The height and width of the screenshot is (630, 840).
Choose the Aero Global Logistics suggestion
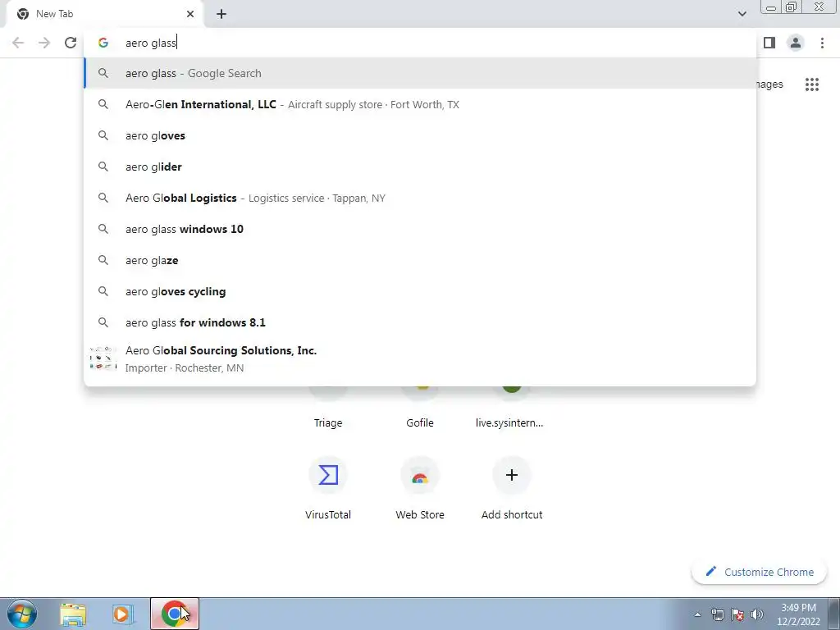coord(420,198)
